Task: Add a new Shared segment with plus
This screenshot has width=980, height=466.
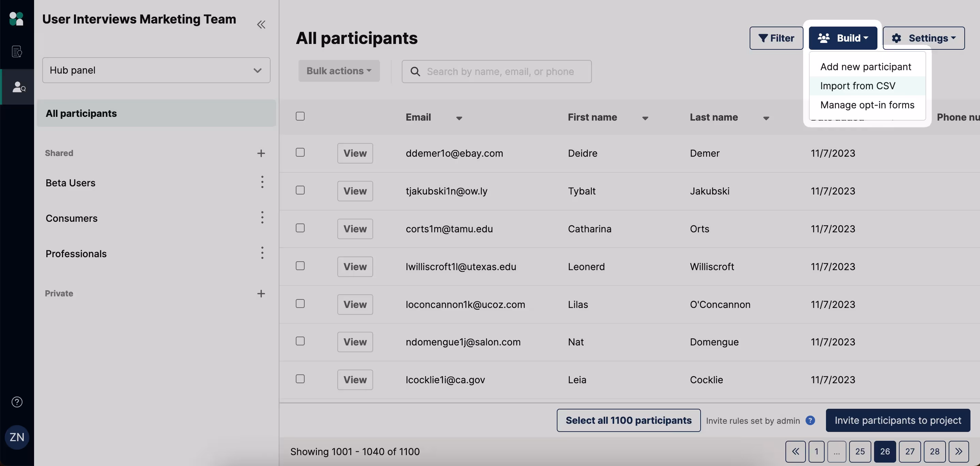Action: pos(261,153)
